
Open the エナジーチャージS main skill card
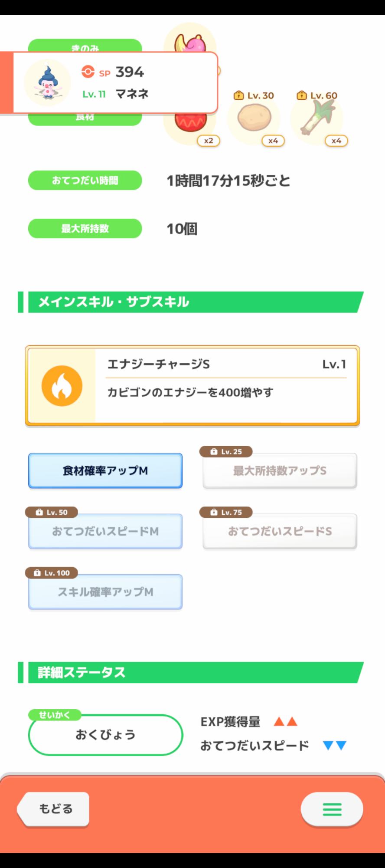[x=192, y=385]
